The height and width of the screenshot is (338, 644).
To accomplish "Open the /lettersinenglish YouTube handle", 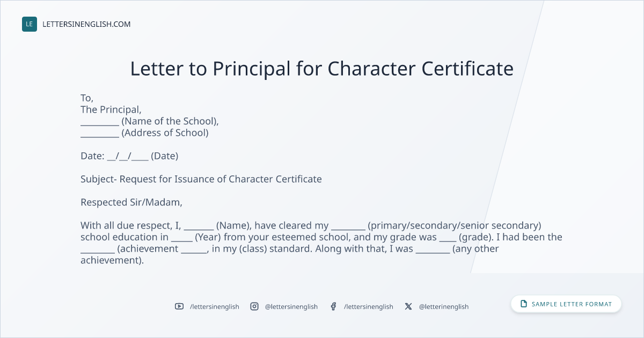I will [215, 306].
